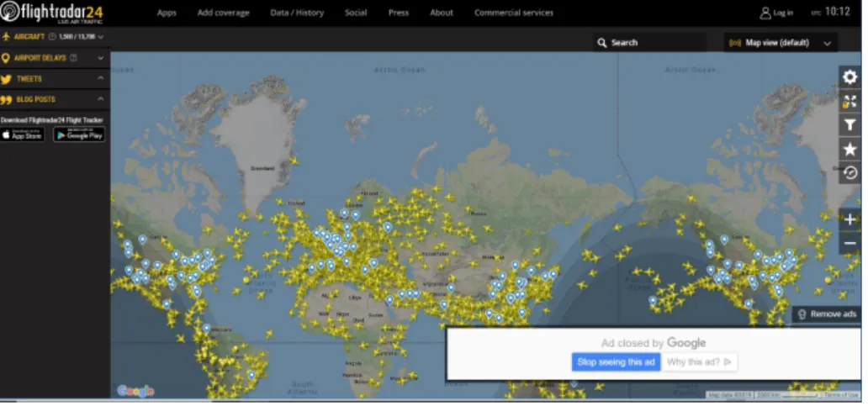The width and height of the screenshot is (868, 406).
Task: Click the Remove ads button
Action: (827, 314)
